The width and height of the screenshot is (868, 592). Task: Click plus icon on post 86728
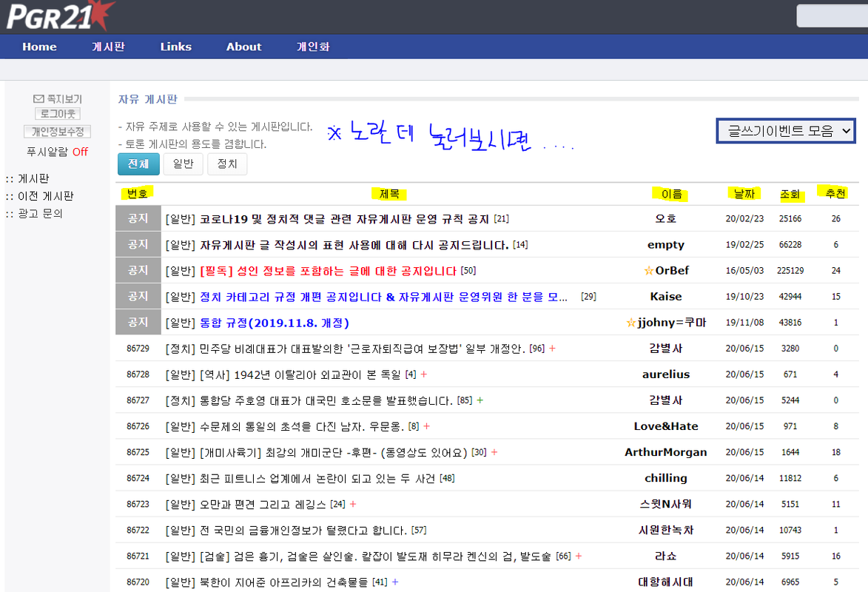(x=424, y=374)
